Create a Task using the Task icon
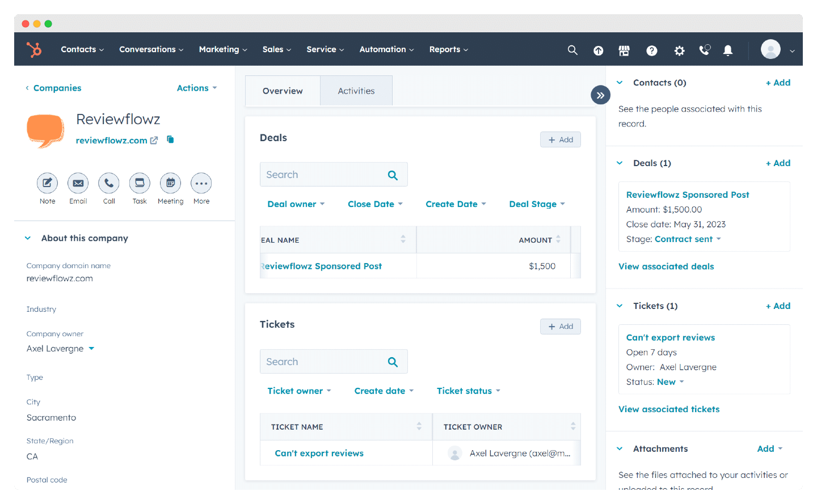The width and height of the screenshot is (817, 504). (140, 183)
